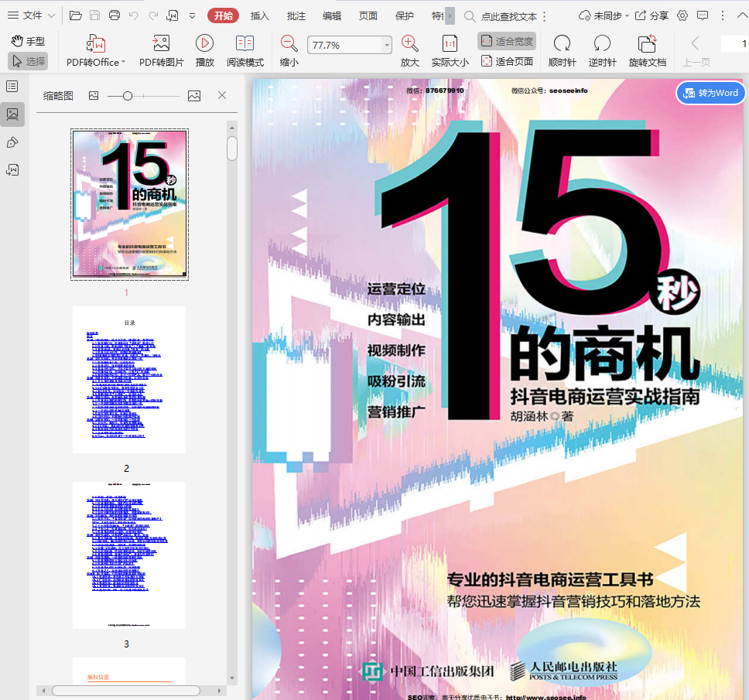Zoom in with 放大 magnifier

click(410, 44)
